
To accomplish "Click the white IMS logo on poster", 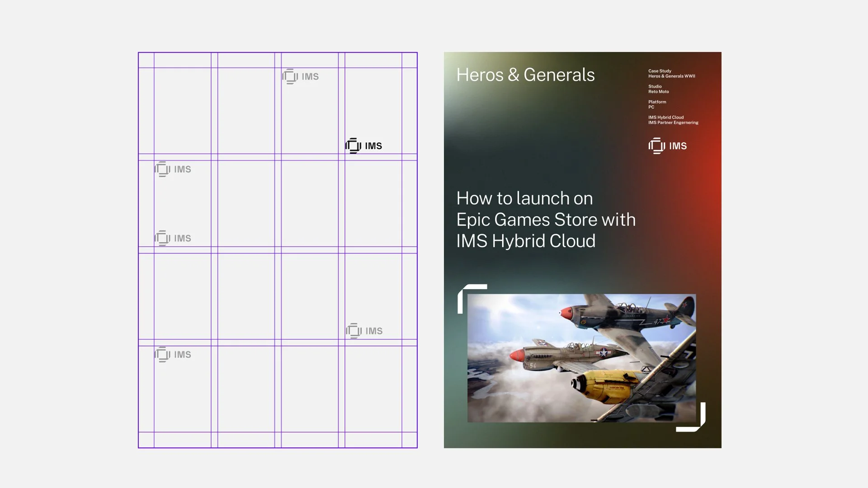I will pos(668,146).
